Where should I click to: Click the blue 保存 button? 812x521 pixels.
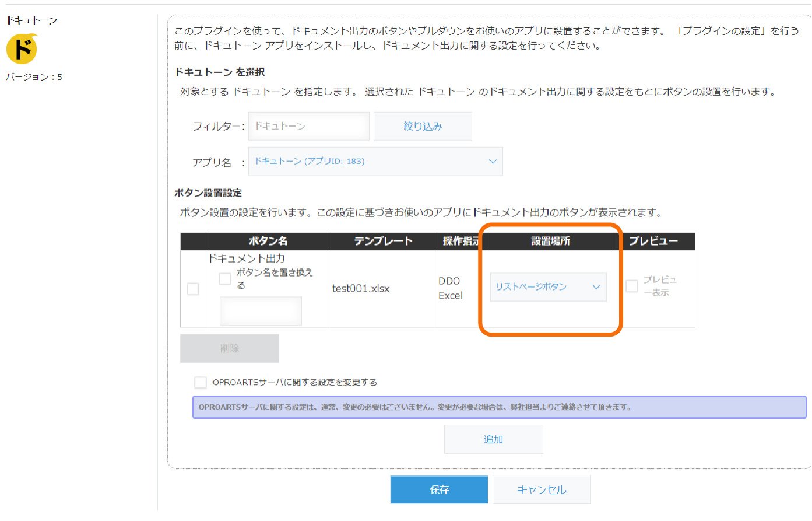tap(439, 489)
